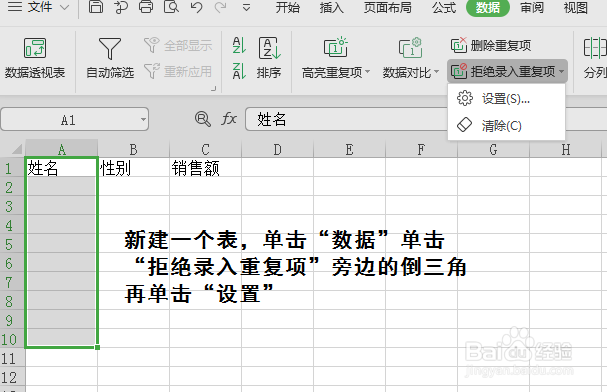Select column D header
607x392 pixels.
coord(278,149)
